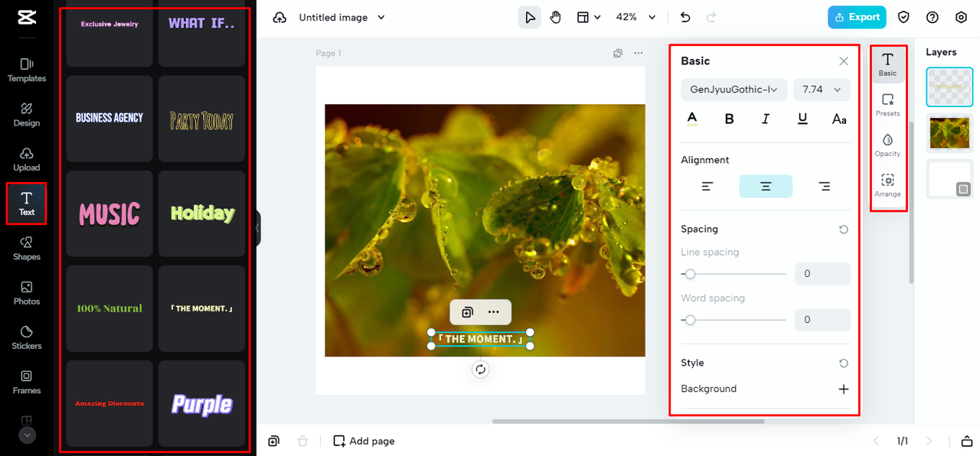Align text right
The height and width of the screenshot is (456, 980).
[x=824, y=186]
